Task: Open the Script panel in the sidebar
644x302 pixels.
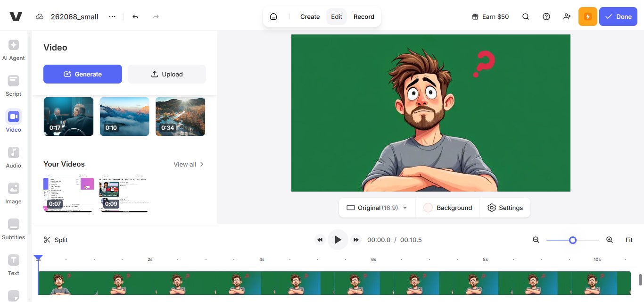Action: click(x=13, y=86)
